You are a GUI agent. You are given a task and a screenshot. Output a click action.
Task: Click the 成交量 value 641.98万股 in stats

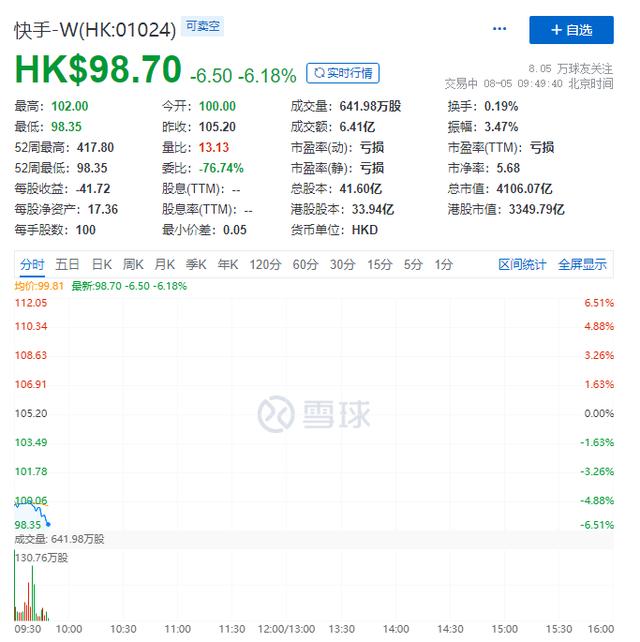pos(370,106)
